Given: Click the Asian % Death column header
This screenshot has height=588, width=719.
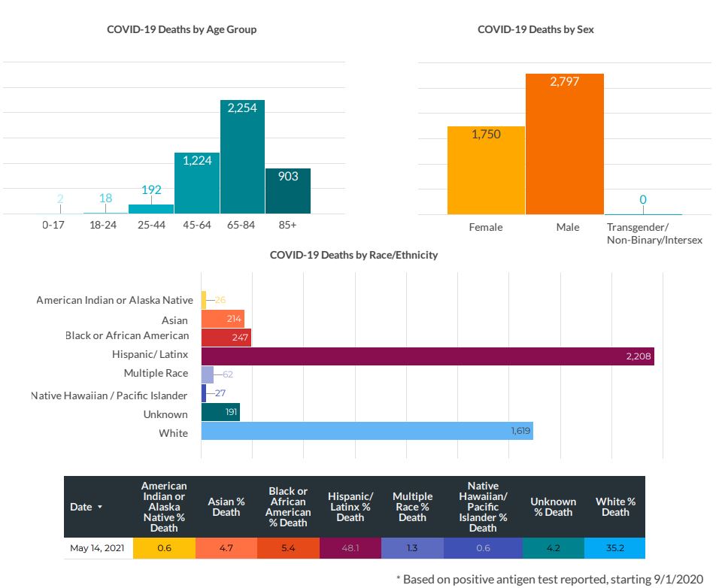Looking at the screenshot, I should click(226, 507).
